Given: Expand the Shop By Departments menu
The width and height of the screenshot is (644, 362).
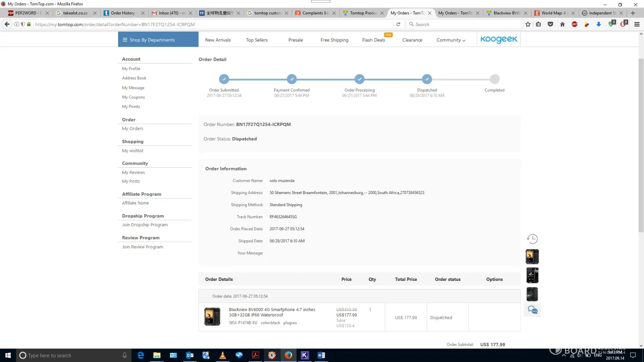Looking at the screenshot, I should tap(158, 40).
